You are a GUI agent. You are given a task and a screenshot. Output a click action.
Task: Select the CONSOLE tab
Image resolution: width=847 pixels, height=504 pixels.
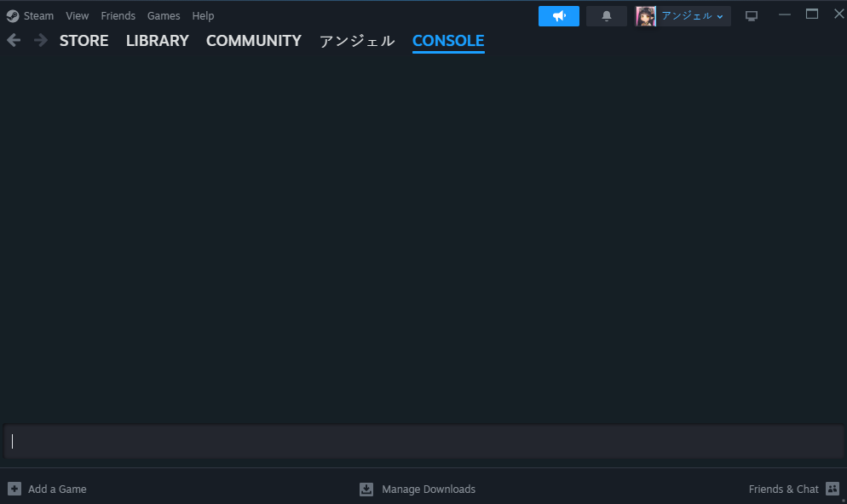[x=448, y=41]
